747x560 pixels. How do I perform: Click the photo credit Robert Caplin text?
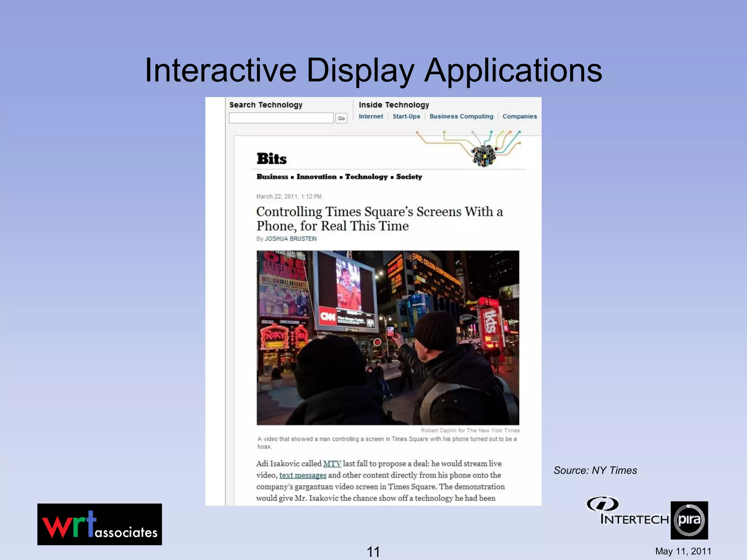click(470, 431)
